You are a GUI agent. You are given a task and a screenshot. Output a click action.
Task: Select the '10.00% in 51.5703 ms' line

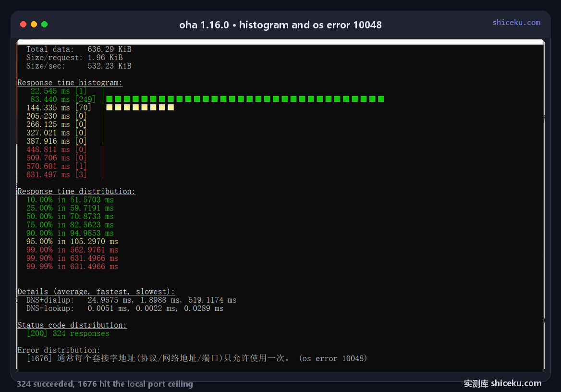pyautogui.click(x=70, y=200)
